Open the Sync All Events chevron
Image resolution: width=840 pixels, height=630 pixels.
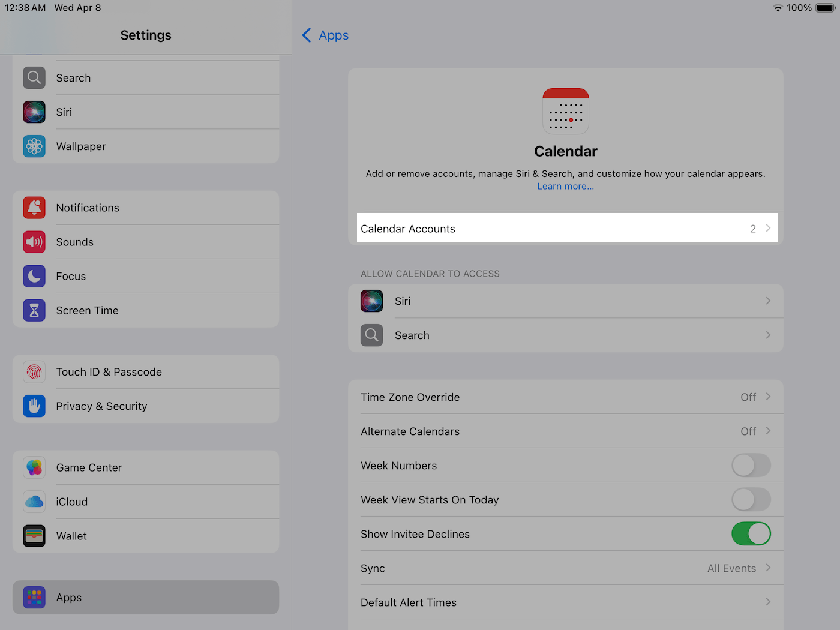point(767,568)
